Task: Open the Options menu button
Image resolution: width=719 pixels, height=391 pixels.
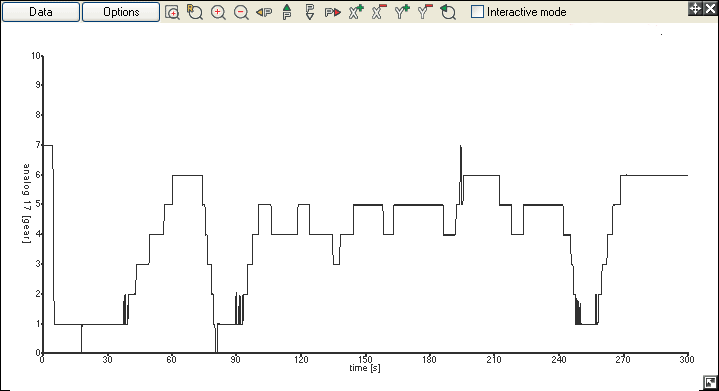Action: [121, 12]
